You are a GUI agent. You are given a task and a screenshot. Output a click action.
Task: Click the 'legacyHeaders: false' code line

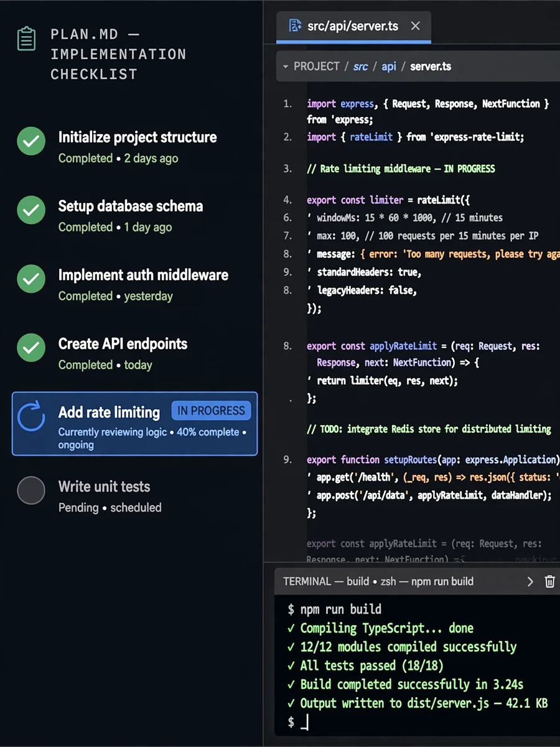[362, 290]
